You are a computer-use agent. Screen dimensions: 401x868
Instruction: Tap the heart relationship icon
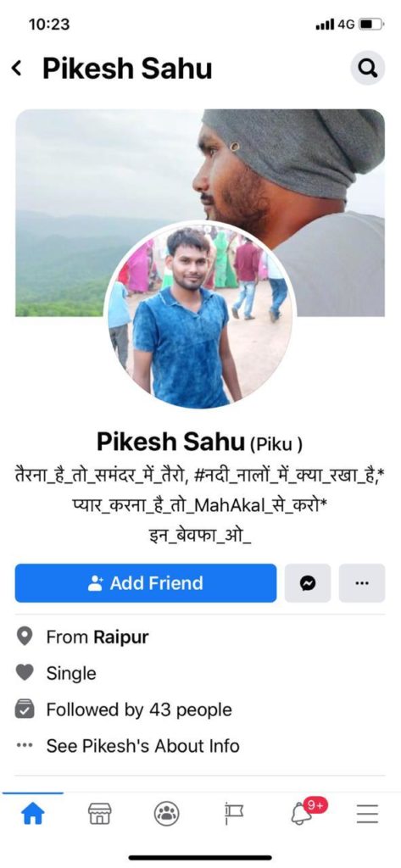[x=25, y=672]
